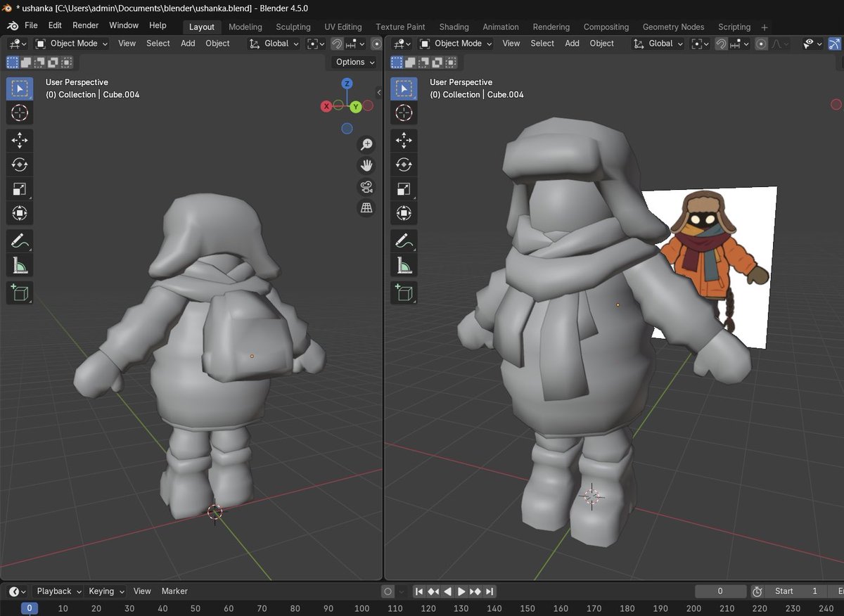Click current frame number field
The image size is (844, 616).
[720, 591]
